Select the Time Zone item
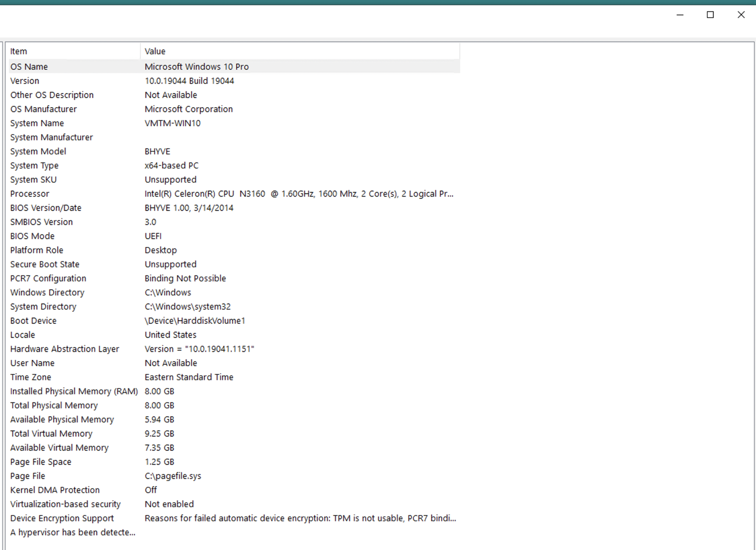 [31, 377]
